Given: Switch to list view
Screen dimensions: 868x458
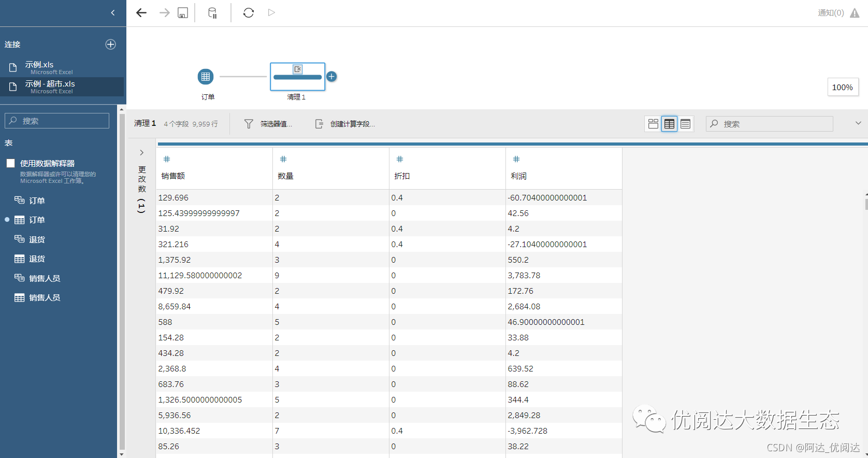Looking at the screenshot, I should pos(685,124).
